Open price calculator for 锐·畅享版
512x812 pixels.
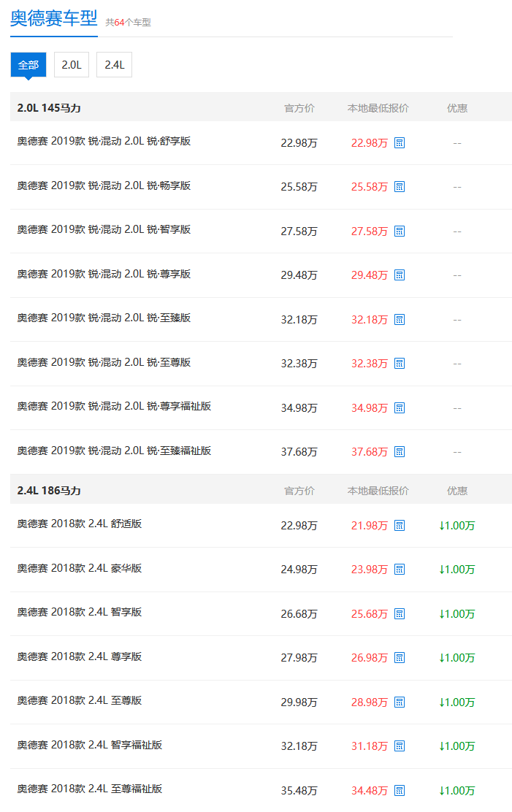[x=400, y=187]
